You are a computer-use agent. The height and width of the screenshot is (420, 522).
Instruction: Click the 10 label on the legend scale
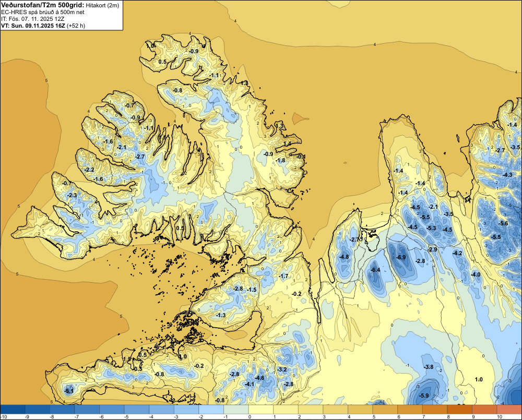pos(500,417)
